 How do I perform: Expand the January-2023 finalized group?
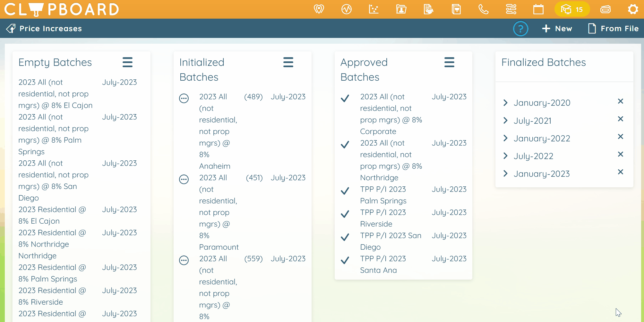[x=506, y=173]
